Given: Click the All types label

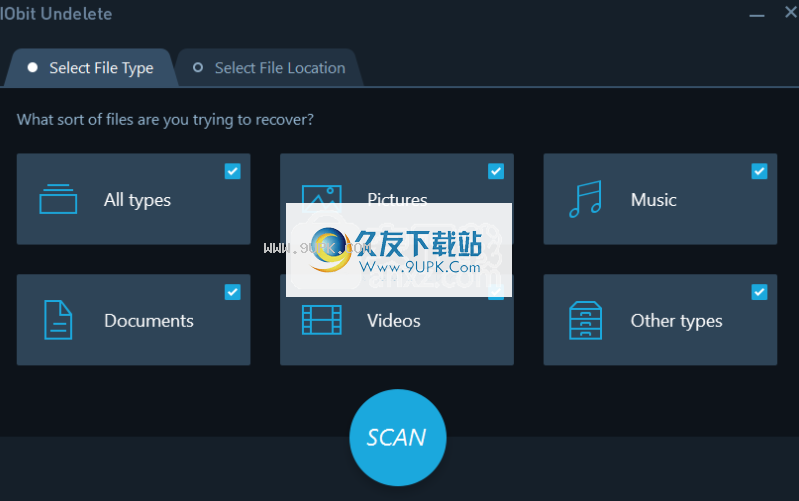Looking at the screenshot, I should click(137, 200).
